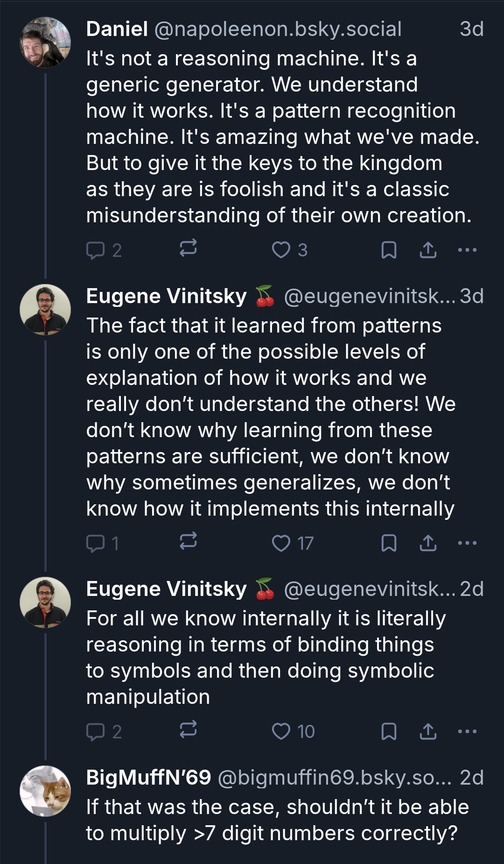Like Daniel's post with 3 likes

(281, 250)
